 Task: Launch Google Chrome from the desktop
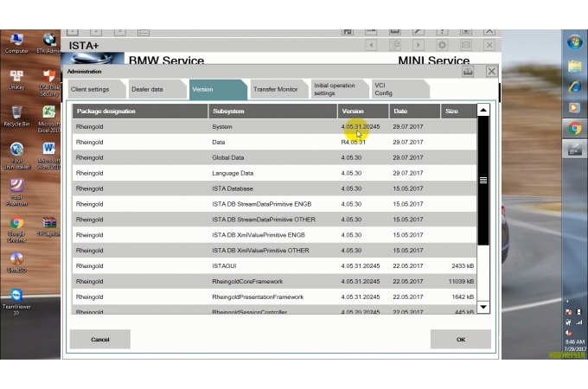click(x=16, y=229)
